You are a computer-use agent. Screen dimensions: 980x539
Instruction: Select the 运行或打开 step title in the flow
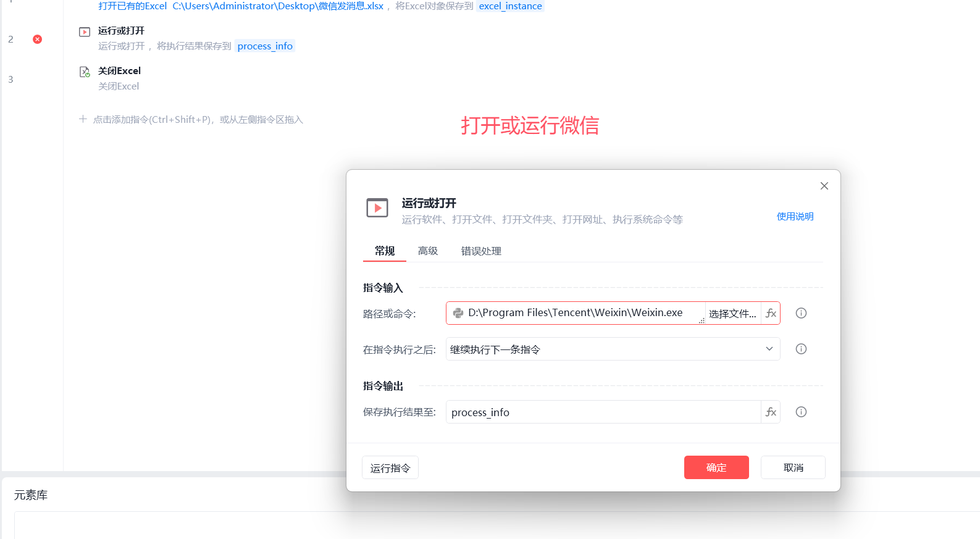[x=121, y=31]
